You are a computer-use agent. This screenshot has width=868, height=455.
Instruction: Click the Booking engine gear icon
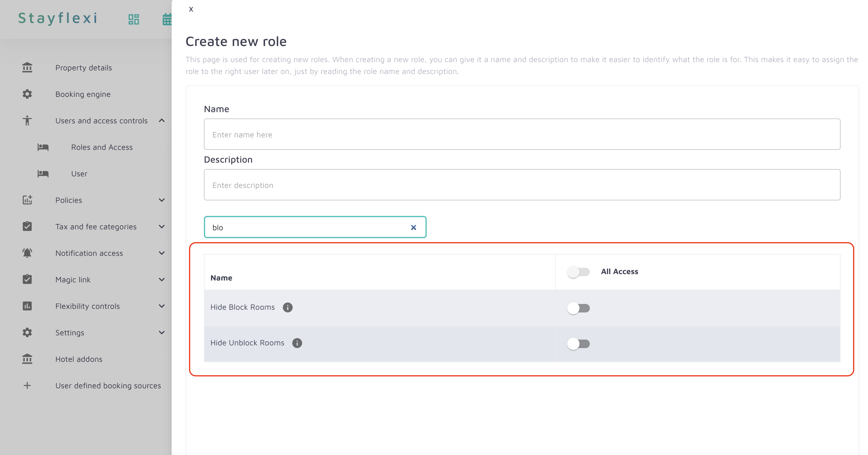pos(27,94)
